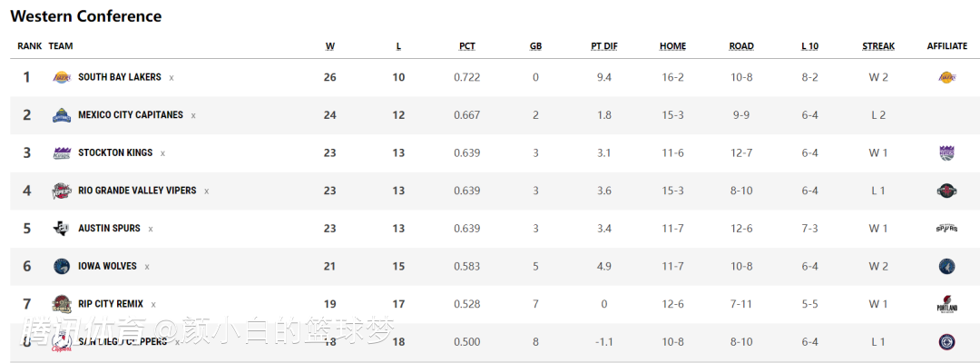This screenshot has height=363, width=980.
Task: Click the Timberwolves affiliate logo
Action: (946, 267)
